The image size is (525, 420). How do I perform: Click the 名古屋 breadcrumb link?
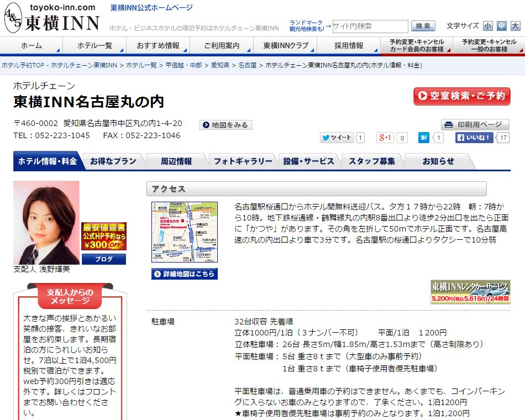click(x=248, y=65)
